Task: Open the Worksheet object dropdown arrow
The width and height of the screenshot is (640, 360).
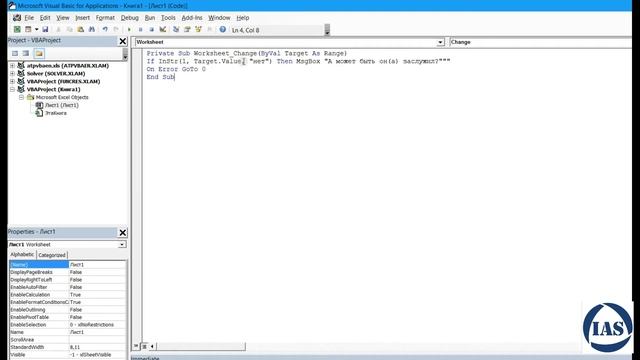Action: point(440,42)
